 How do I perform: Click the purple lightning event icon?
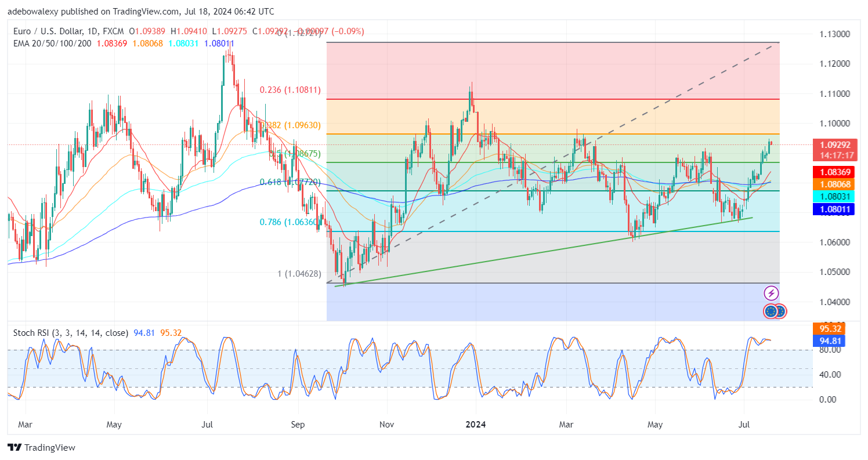pyautogui.click(x=771, y=293)
